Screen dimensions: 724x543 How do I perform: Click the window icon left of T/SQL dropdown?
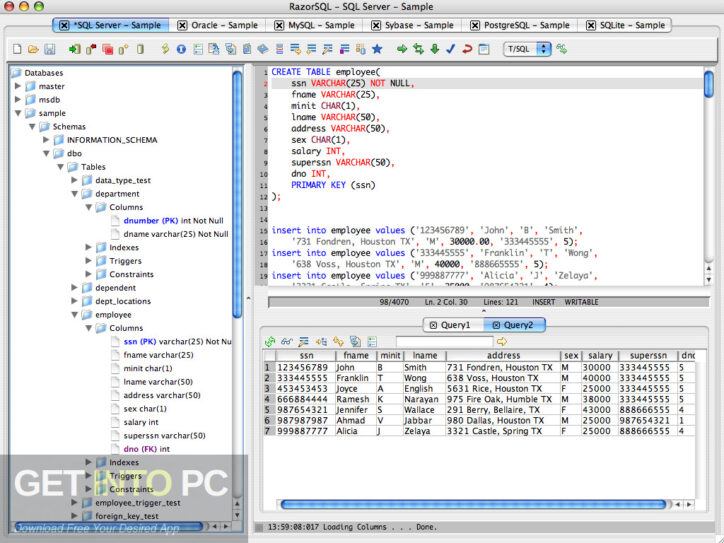click(x=483, y=49)
